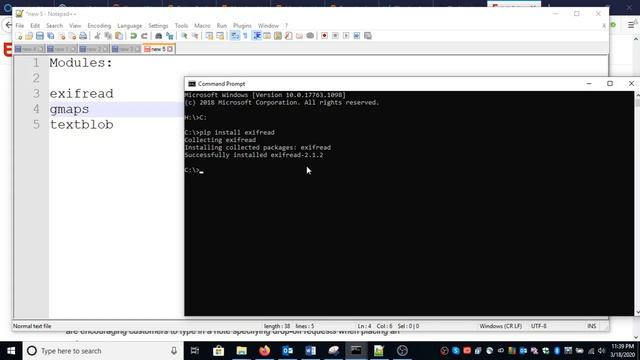Open Firefox from the taskbar
Screen dimensions: 640x360
click(264, 351)
